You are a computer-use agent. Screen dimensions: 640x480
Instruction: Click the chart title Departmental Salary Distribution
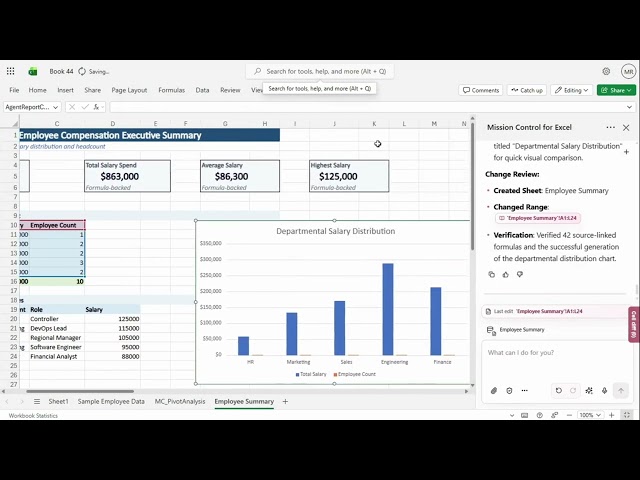pos(336,231)
